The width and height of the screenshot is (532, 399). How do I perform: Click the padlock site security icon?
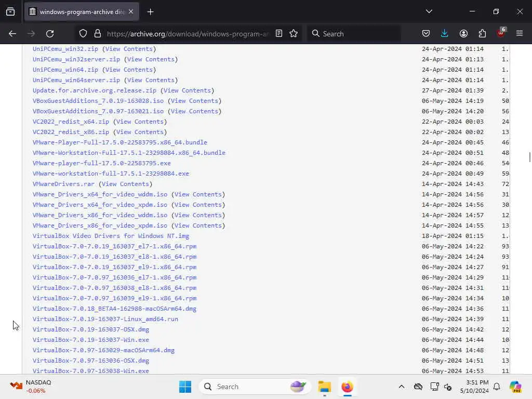click(98, 34)
